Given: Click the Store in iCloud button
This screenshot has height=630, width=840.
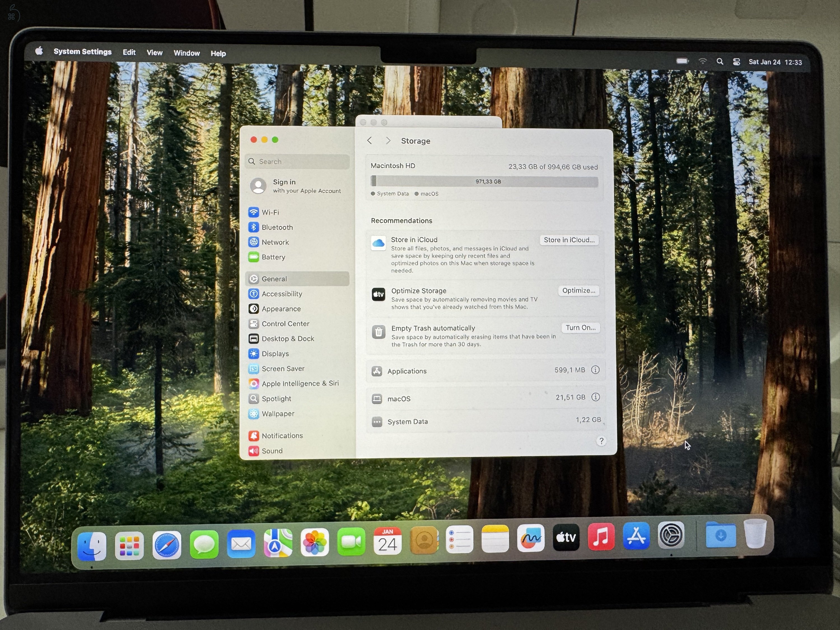Looking at the screenshot, I should pyautogui.click(x=569, y=240).
